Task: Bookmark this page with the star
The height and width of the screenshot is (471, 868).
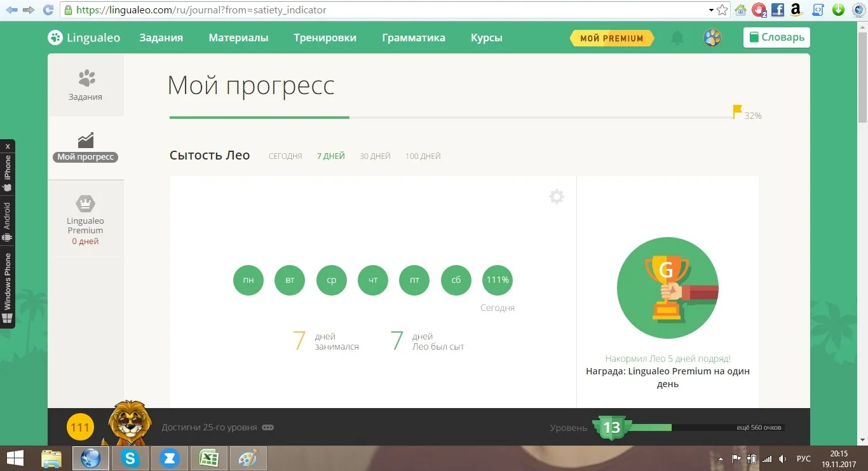Action: click(722, 10)
